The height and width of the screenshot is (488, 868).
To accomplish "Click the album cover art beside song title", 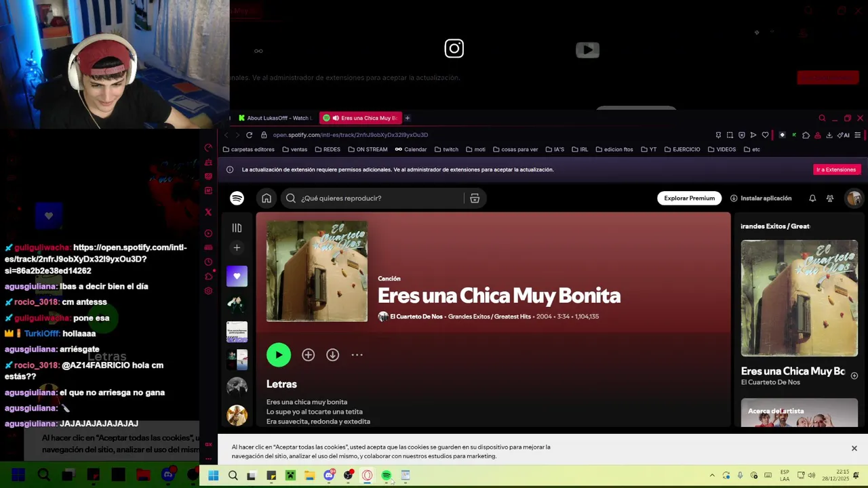I will click(317, 271).
